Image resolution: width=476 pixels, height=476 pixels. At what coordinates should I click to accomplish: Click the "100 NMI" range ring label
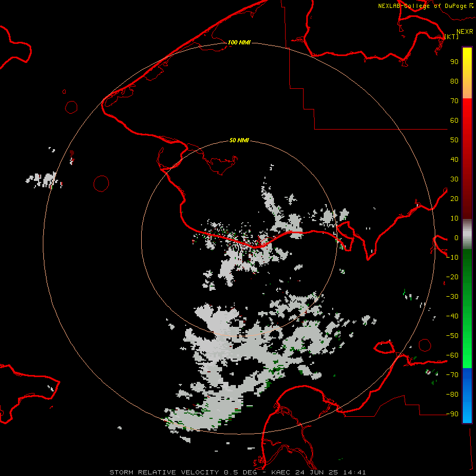[239, 42]
